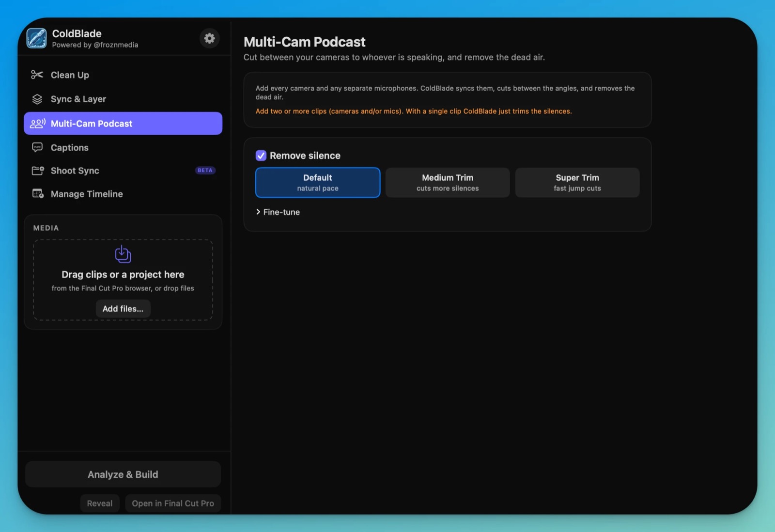
Task: Click the import icon in the drop zone
Action: pos(123,254)
